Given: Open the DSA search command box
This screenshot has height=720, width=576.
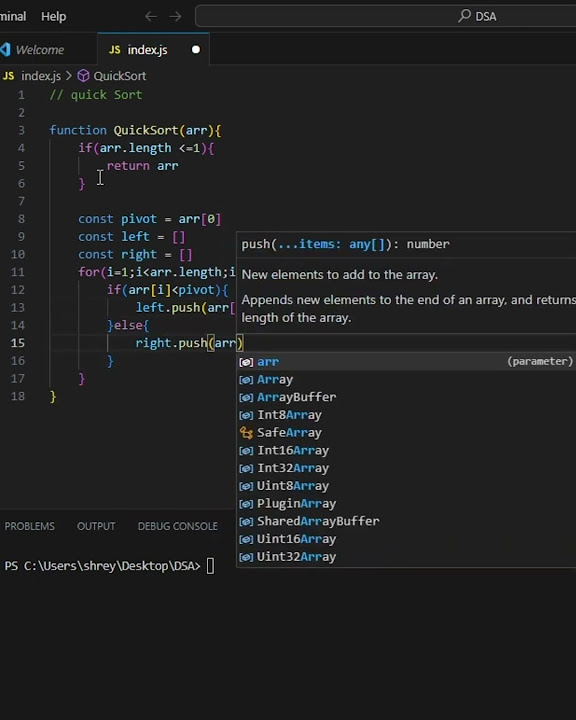Looking at the screenshot, I should (385, 17).
